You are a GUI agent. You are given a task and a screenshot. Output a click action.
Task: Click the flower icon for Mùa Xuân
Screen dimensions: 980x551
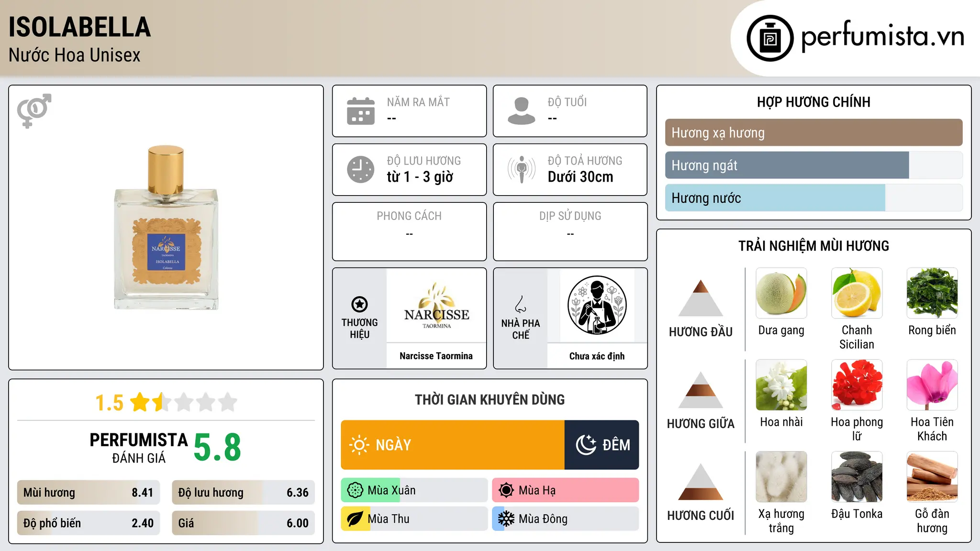(355, 490)
